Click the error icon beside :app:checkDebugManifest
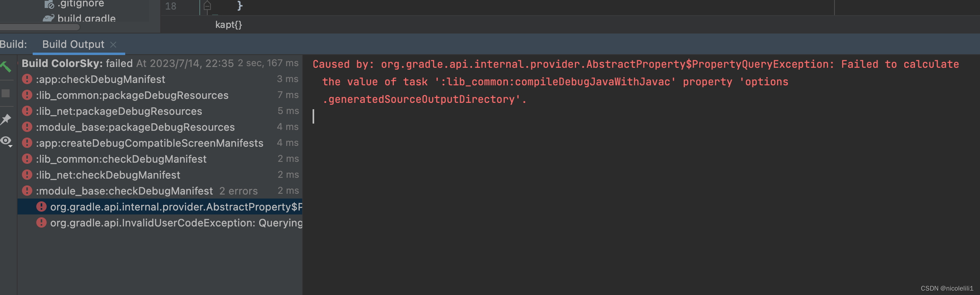Image resolution: width=980 pixels, height=295 pixels. [27, 79]
